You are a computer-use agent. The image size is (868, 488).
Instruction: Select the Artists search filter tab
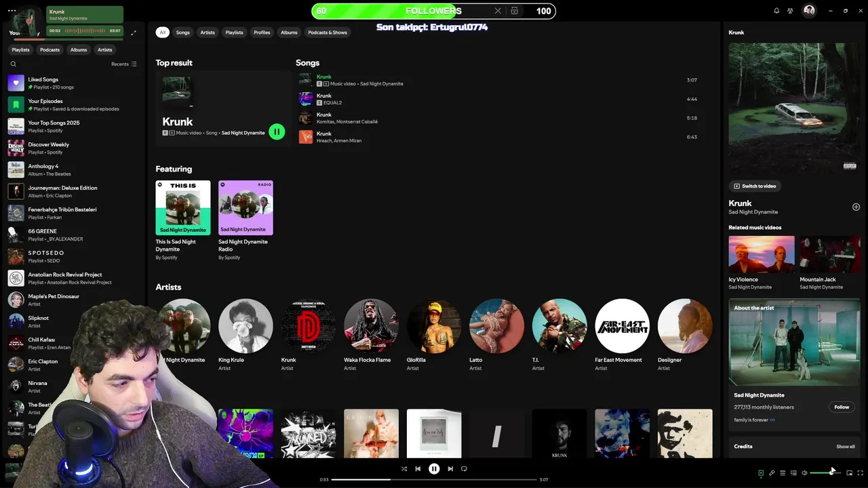pos(208,33)
